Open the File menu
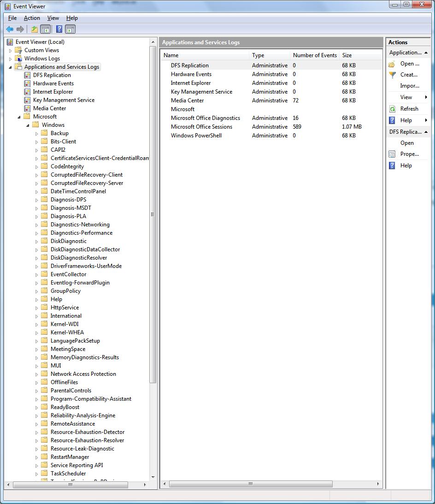 [12, 18]
